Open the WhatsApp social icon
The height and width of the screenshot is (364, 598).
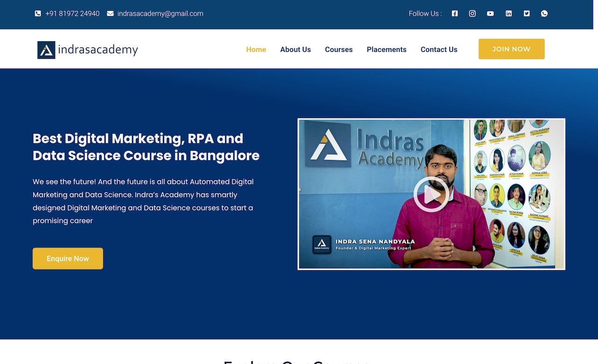point(544,14)
